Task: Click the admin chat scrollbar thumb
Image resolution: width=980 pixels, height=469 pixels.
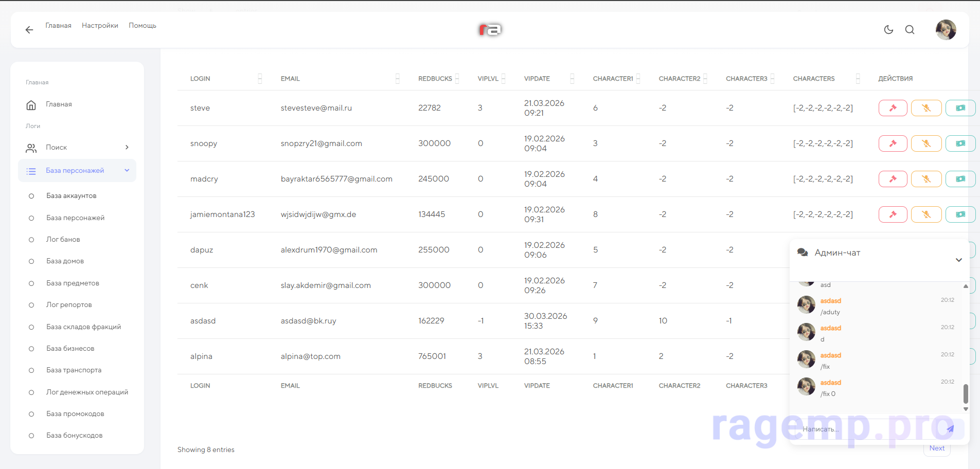Action: [x=966, y=394]
